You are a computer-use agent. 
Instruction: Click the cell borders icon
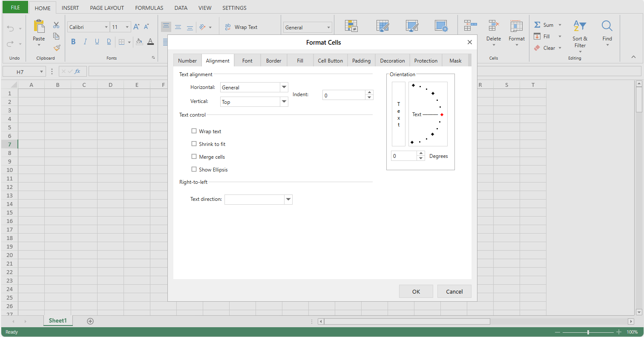(x=121, y=42)
